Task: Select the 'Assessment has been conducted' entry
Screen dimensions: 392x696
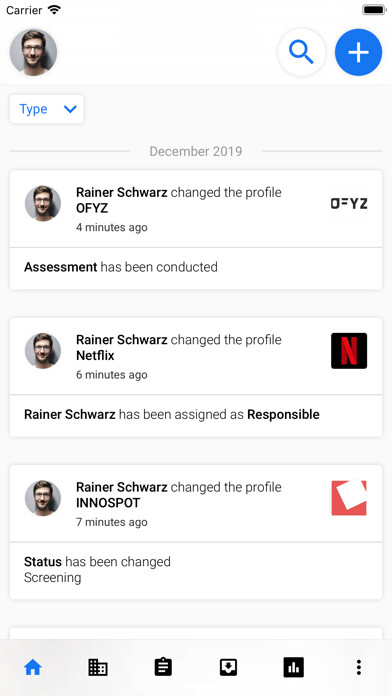Action: click(196, 268)
